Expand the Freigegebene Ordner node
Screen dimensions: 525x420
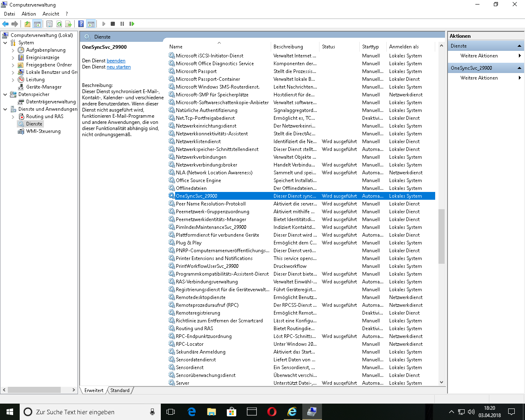click(x=13, y=65)
